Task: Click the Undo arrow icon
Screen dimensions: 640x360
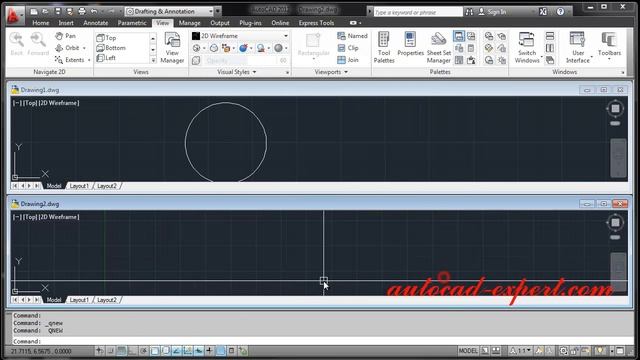Action: (94, 11)
